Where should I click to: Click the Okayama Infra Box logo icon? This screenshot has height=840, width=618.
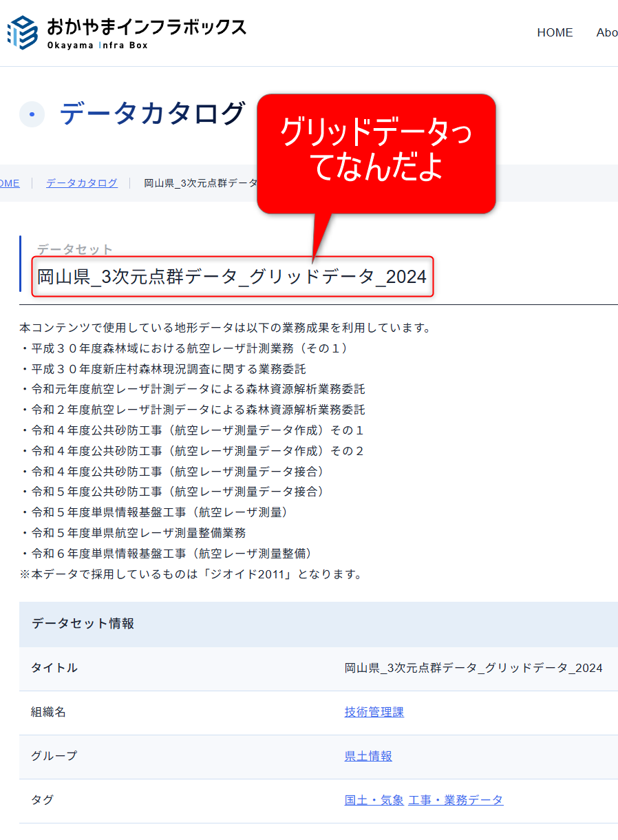click(22, 32)
